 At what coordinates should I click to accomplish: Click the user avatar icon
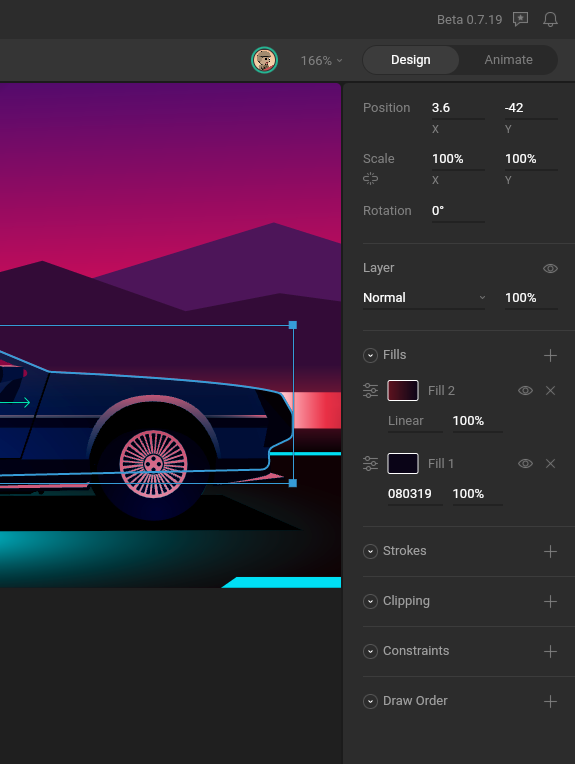265,60
